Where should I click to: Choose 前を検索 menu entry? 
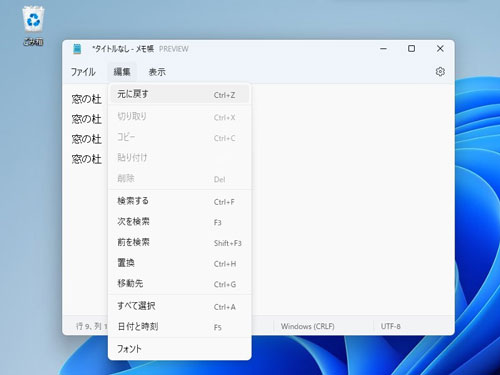(x=180, y=243)
